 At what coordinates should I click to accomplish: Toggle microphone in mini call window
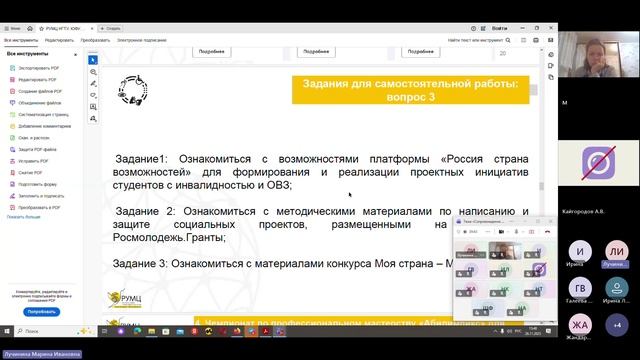click(516, 232)
